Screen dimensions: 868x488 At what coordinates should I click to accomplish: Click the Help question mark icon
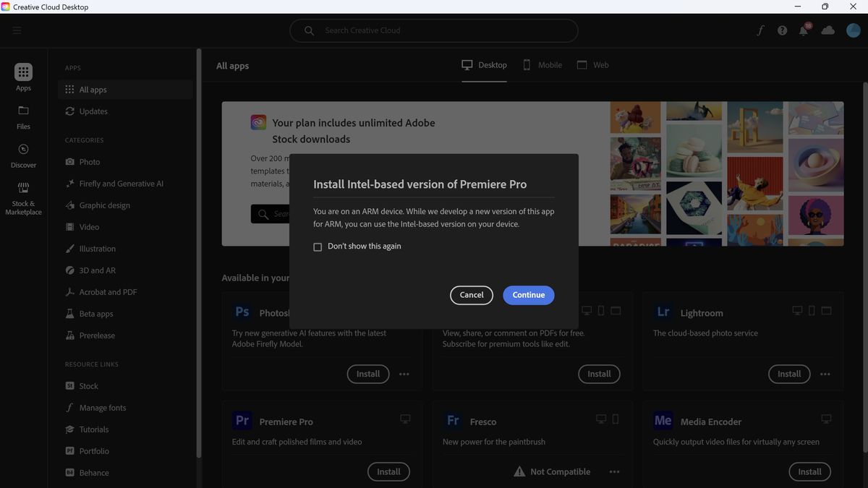pyautogui.click(x=782, y=30)
